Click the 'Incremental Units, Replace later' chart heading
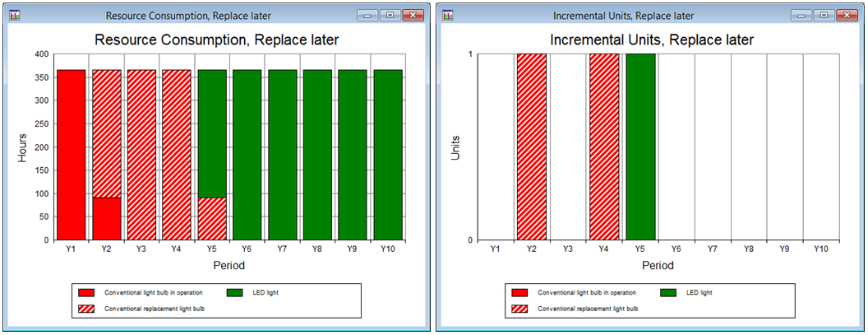 coord(652,40)
